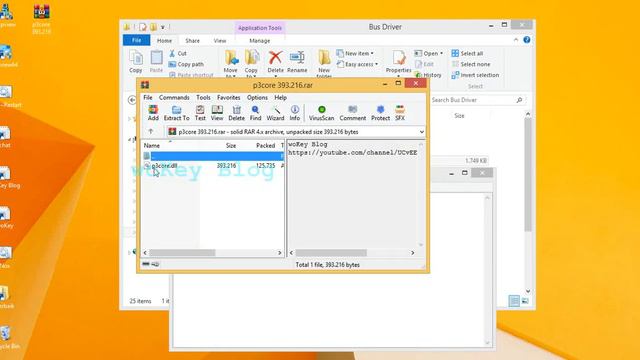Open the Manage tab under Application Tools

point(260,40)
